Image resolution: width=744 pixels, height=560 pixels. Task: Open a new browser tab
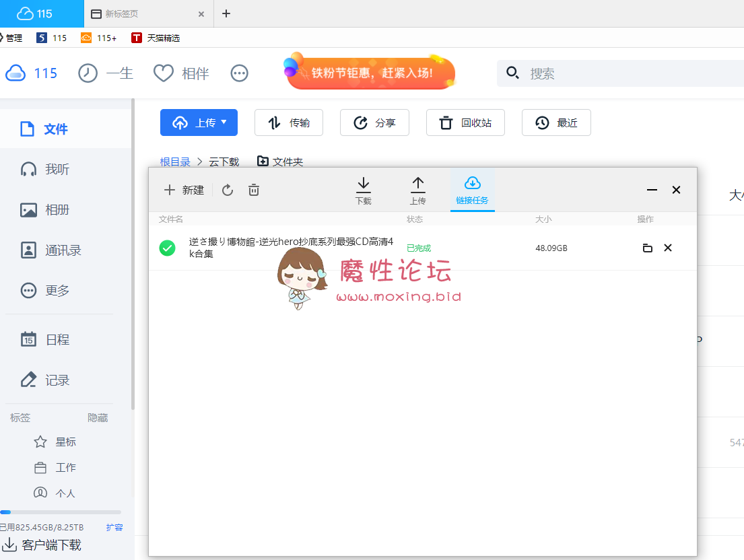coord(226,13)
